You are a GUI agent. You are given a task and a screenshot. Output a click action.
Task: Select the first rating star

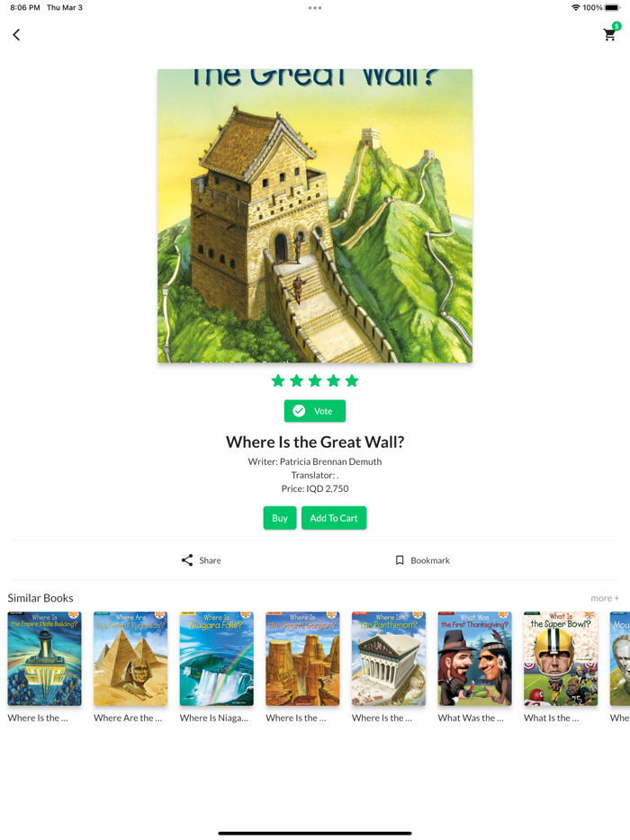click(x=278, y=381)
